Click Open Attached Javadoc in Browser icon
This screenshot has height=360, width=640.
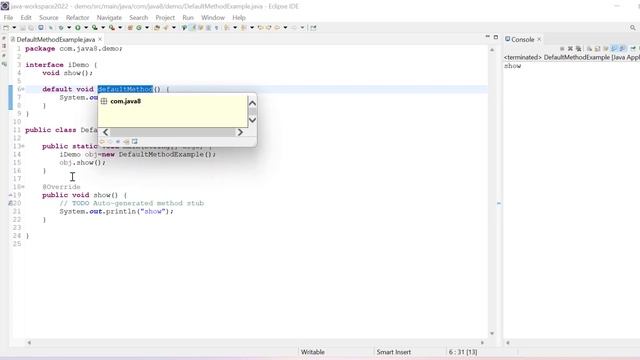coord(134,142)
